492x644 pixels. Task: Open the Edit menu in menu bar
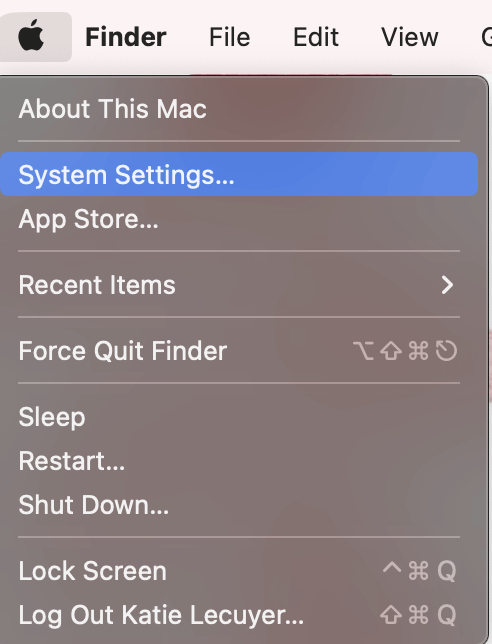315,37
